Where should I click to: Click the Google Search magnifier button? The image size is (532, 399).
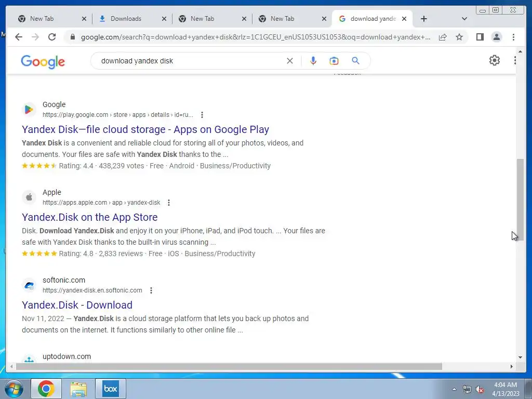pos(355,61)
